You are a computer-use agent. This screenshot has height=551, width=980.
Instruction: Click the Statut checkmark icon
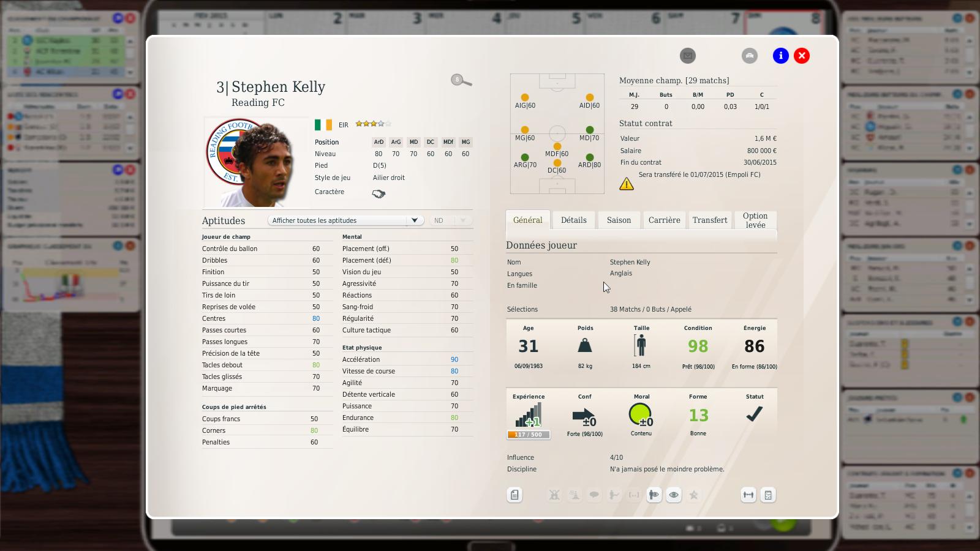tap(755, 414)
